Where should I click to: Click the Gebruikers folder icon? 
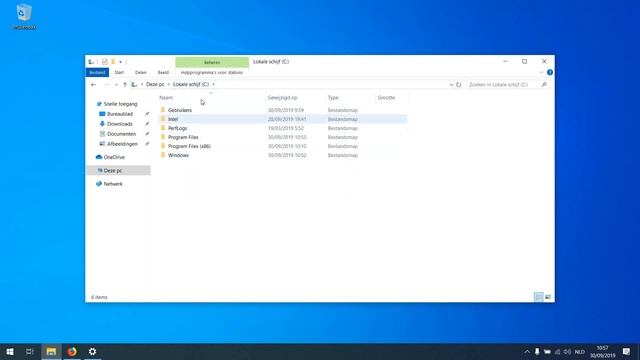[163, 110]
